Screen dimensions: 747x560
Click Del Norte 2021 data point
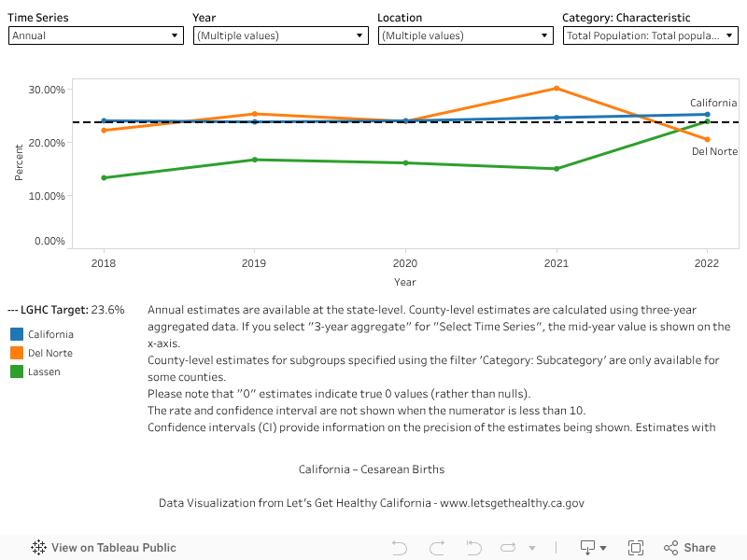tap(557, 89)
